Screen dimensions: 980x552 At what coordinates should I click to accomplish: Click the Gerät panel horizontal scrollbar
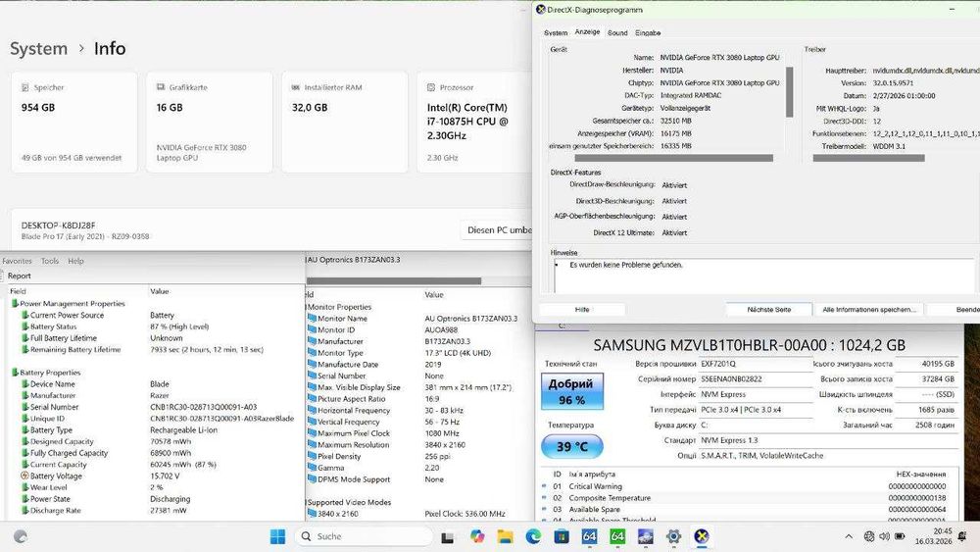click(674, 158)
